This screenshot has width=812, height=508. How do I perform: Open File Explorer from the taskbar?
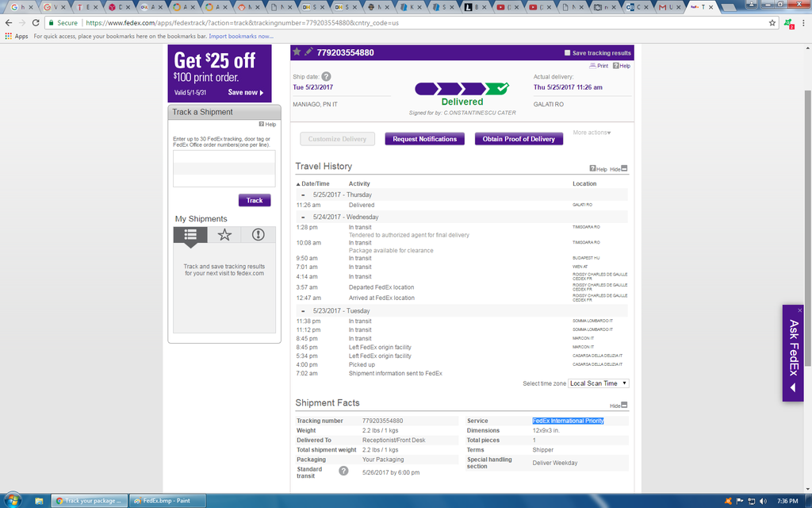[x=39, y=501]
